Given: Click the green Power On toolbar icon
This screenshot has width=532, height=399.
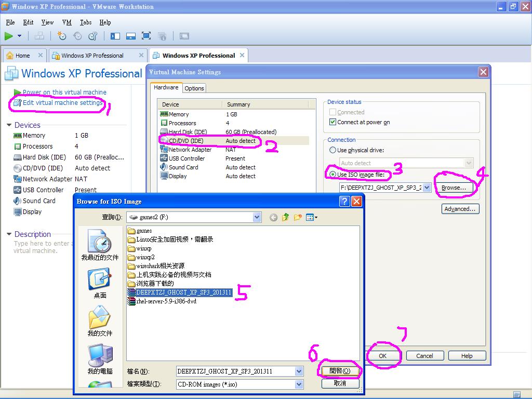Looking at the screenshot, I should 9,36.
